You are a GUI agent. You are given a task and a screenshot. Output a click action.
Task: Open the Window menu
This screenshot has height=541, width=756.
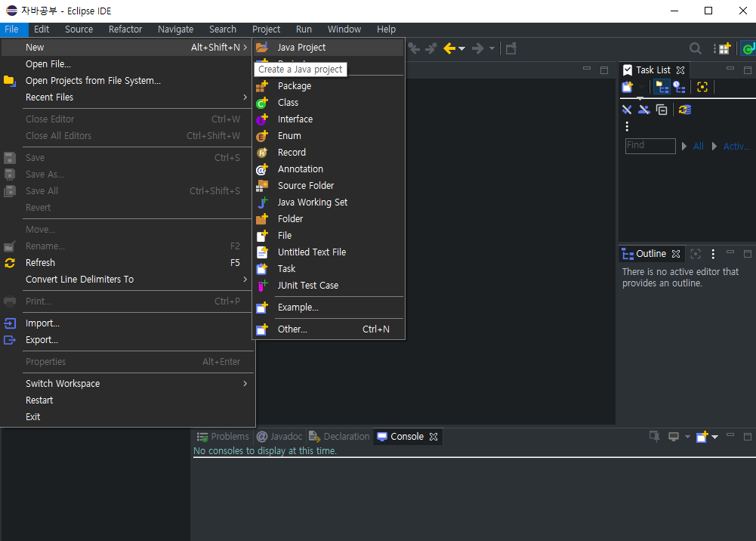pos(344,29)
